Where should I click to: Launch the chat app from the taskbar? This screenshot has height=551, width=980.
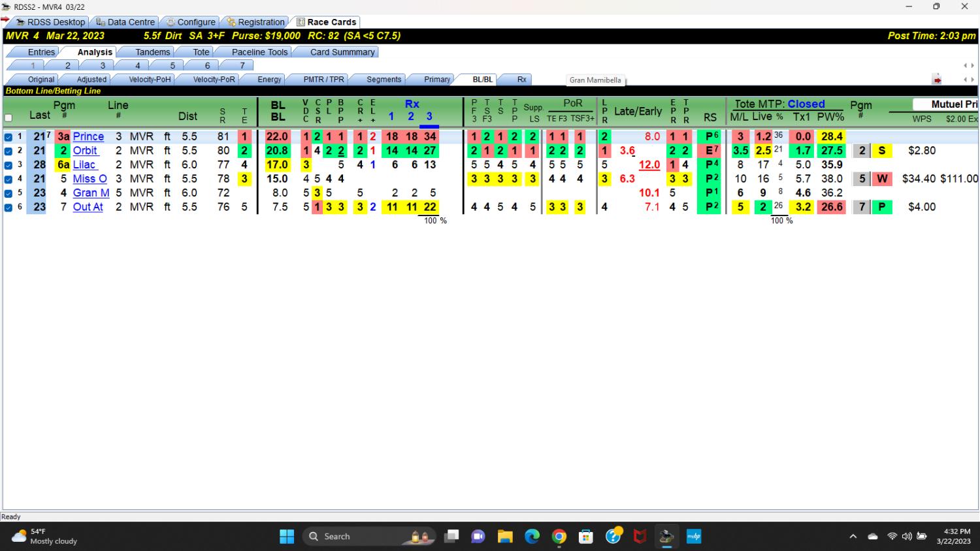point(478,537)
